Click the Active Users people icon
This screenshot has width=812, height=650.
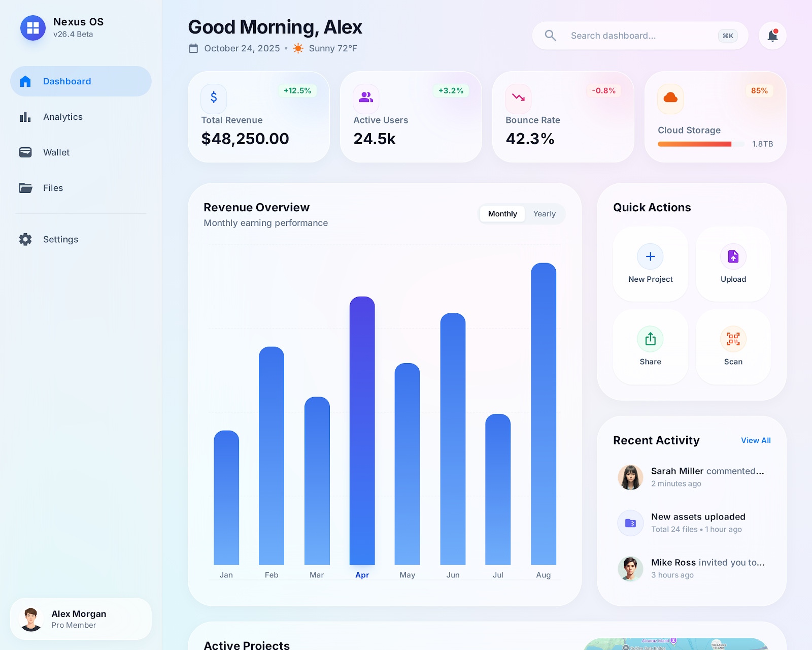click(x=366, y=97)
